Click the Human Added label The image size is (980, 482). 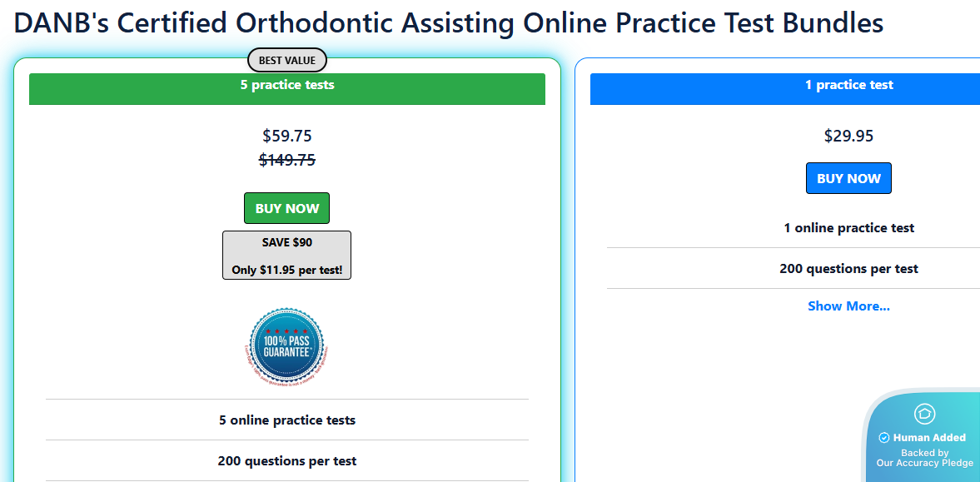929,438
